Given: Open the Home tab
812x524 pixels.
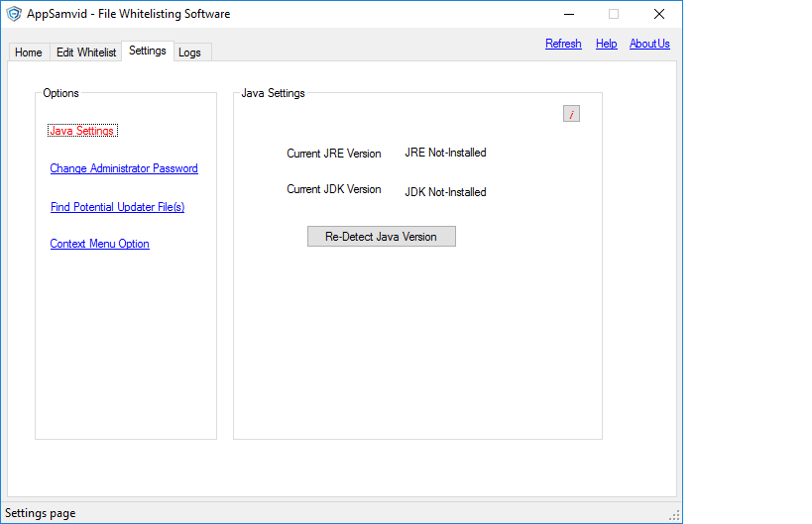Looking at the screenshot, I should (x=29, y=52).
